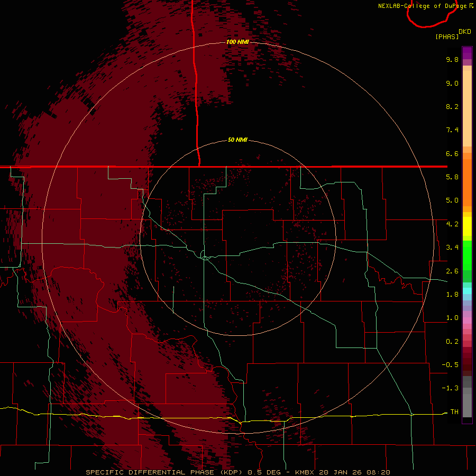476x476 pixels.
Task: Click the 9.0 value on color scale
Action: [x=452, y=83]
